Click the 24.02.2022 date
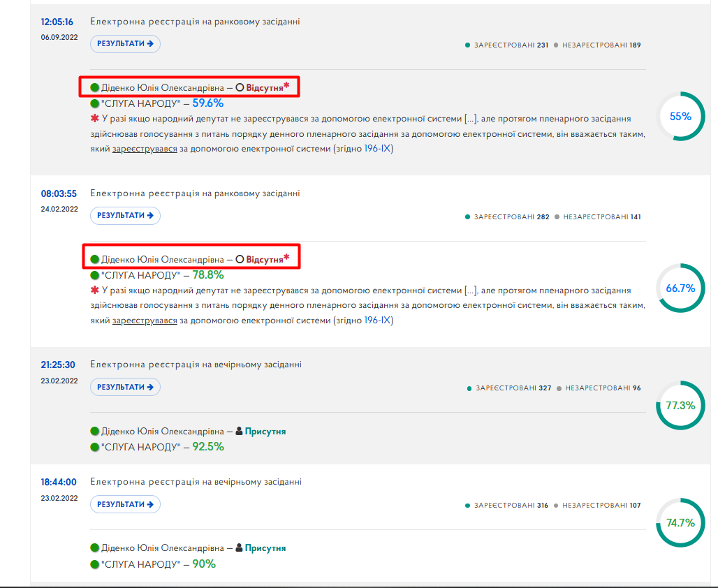Screen dimensions: 718x588 59,210
